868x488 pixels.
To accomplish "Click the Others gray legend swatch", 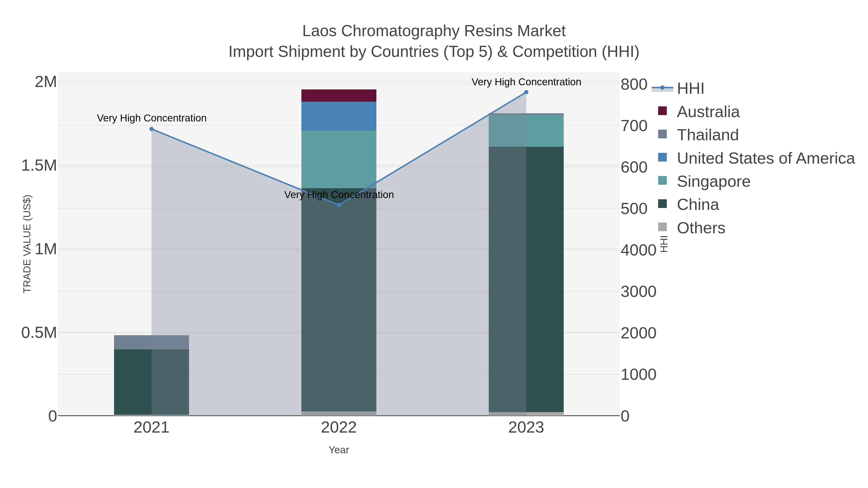I will [x=663, y=227].
